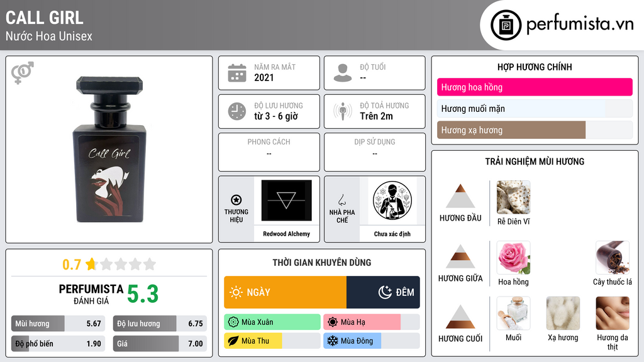Open the Rễ Diên Vĩ note image

[x=513, y=197]
